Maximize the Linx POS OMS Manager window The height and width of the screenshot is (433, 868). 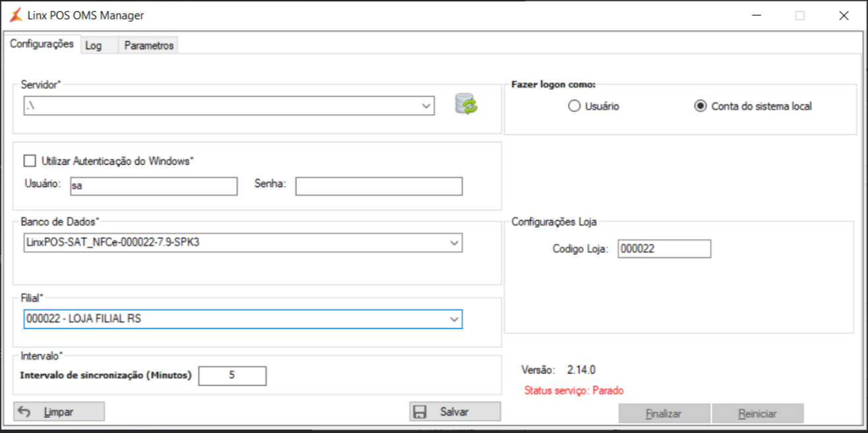click(x=800, y=16)
